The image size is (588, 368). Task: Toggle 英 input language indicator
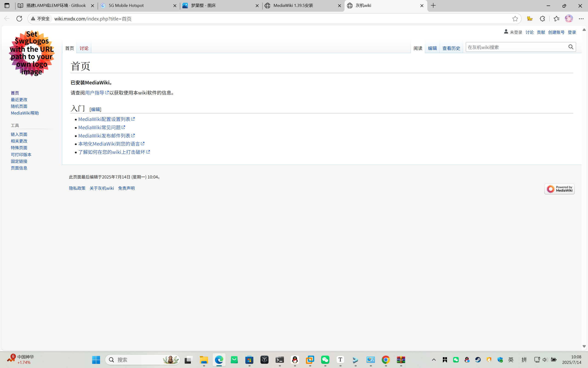pos(511,360)
